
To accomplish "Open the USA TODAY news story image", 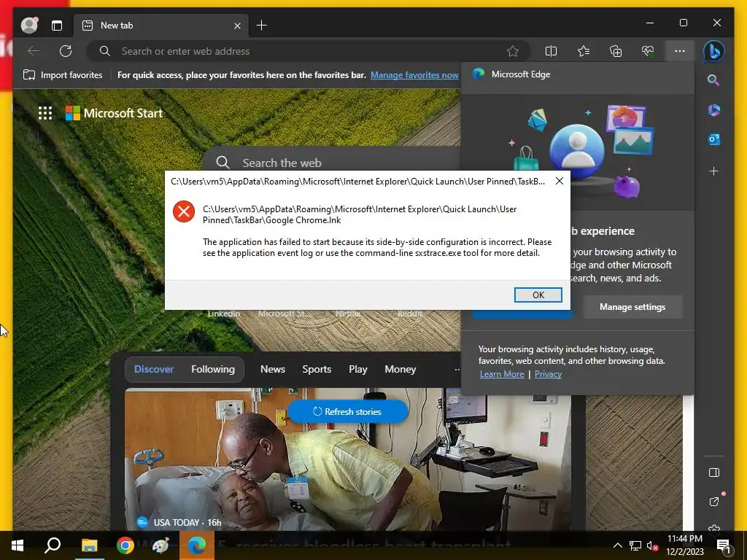I will 348,459.
